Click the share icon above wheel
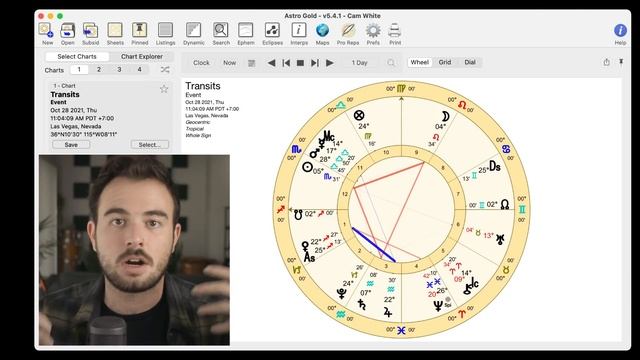The image size is (640, 360). (607, 62)
